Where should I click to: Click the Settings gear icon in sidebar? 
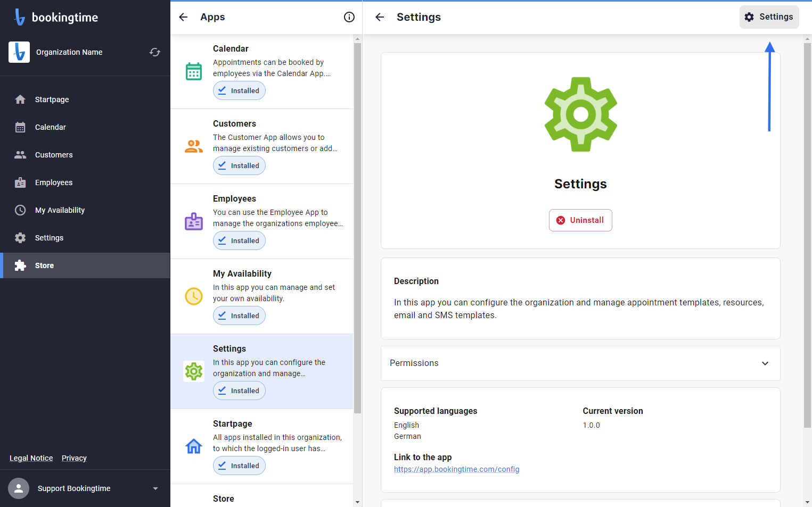click(x=20, y=238)
